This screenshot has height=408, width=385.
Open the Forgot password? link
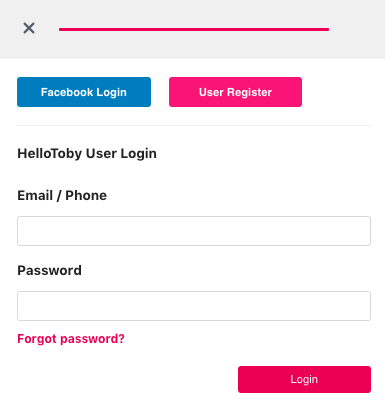[71, 339]
